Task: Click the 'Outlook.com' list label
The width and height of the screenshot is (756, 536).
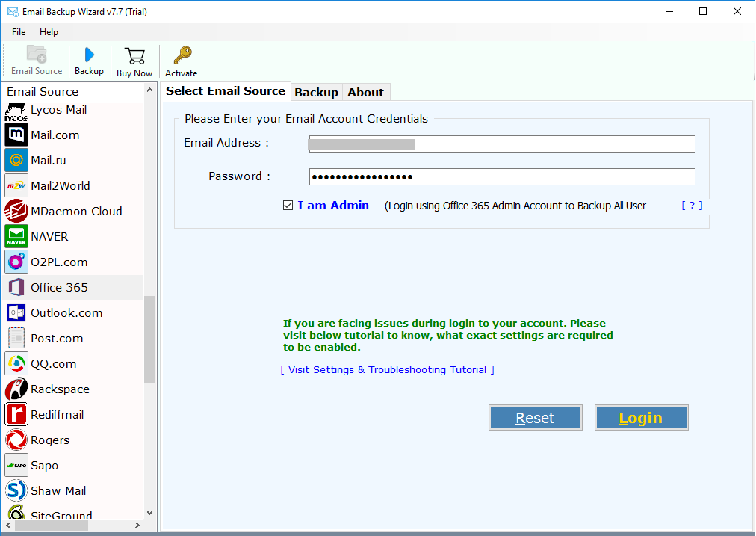Action: (66, 312)
